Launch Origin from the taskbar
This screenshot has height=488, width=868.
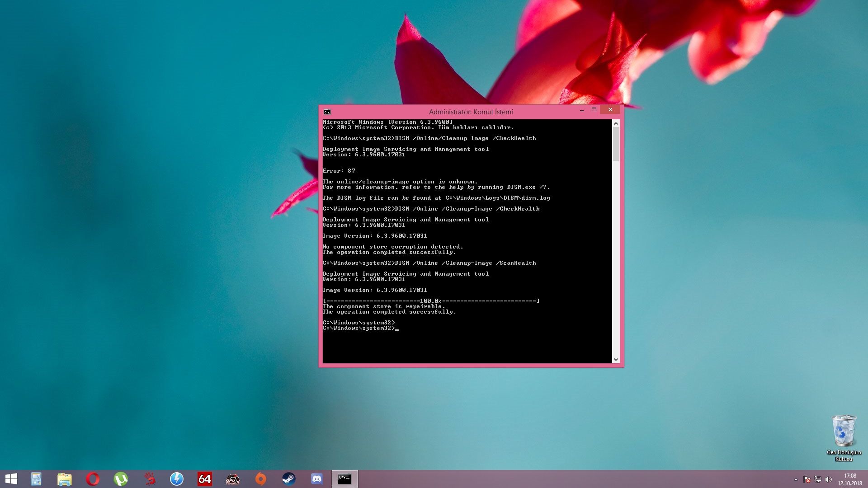tap(261, 479)
